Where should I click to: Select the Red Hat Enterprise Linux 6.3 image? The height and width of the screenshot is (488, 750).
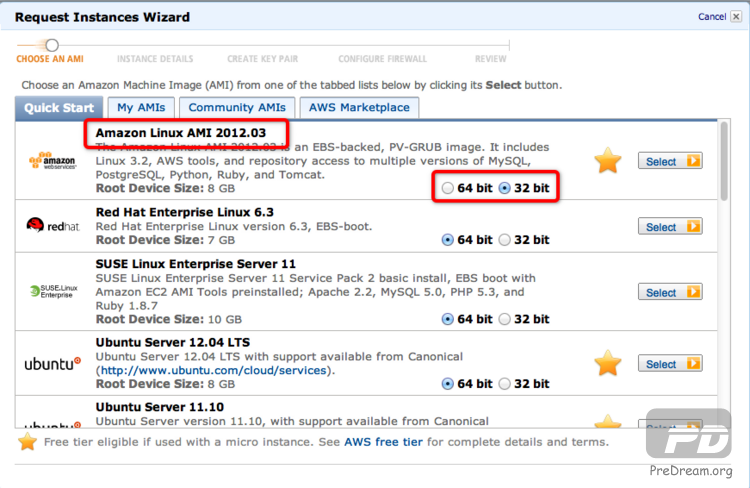670,226
